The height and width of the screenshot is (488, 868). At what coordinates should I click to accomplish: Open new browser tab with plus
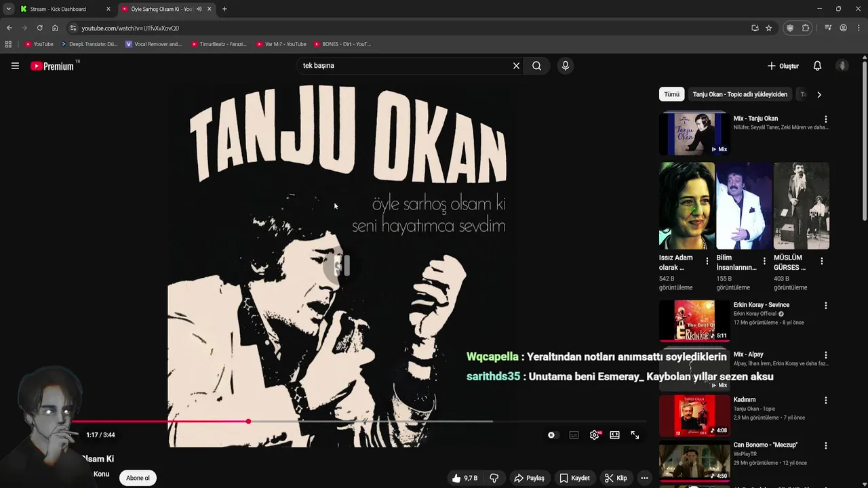pyautogui.click(x=224, y=9)
